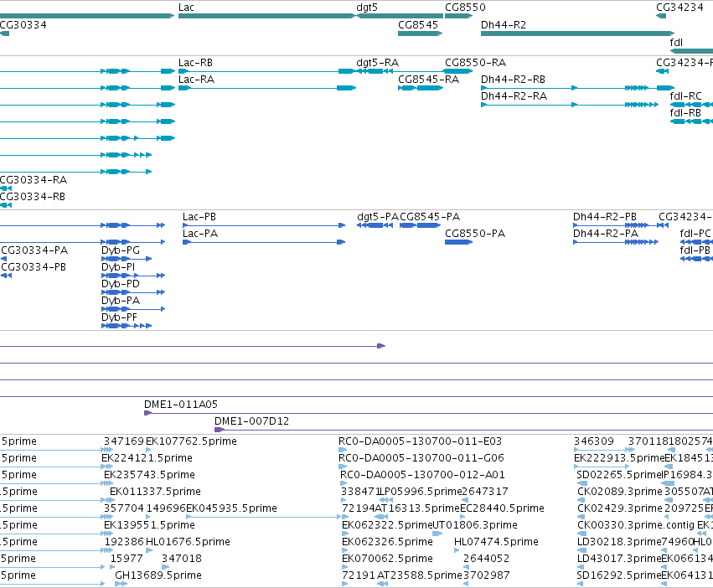
Task: Click EST CK00330.3prime.contig
Action: point(636,526)
